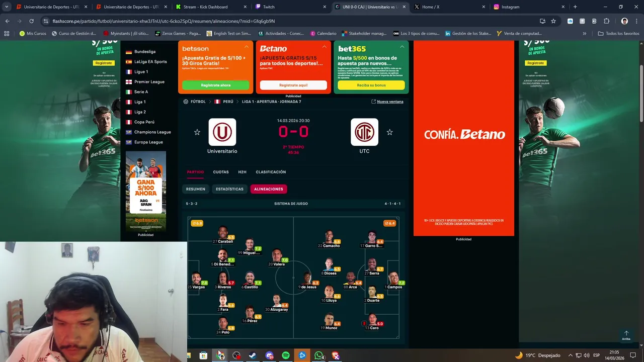Image resolution: width=644 pixels, height=362 pixels.
Task: Add UTC to favorites with star
Action: click(x=389, y=132)
